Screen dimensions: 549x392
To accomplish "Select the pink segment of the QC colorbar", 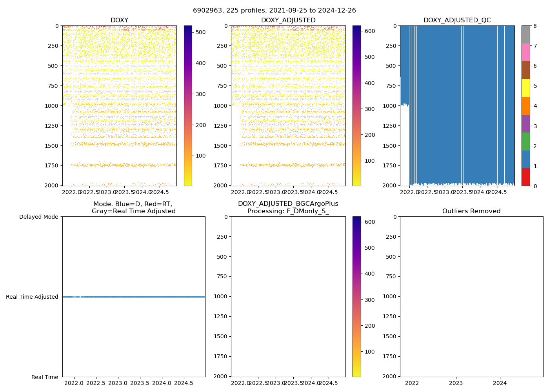I will point(525,52).
